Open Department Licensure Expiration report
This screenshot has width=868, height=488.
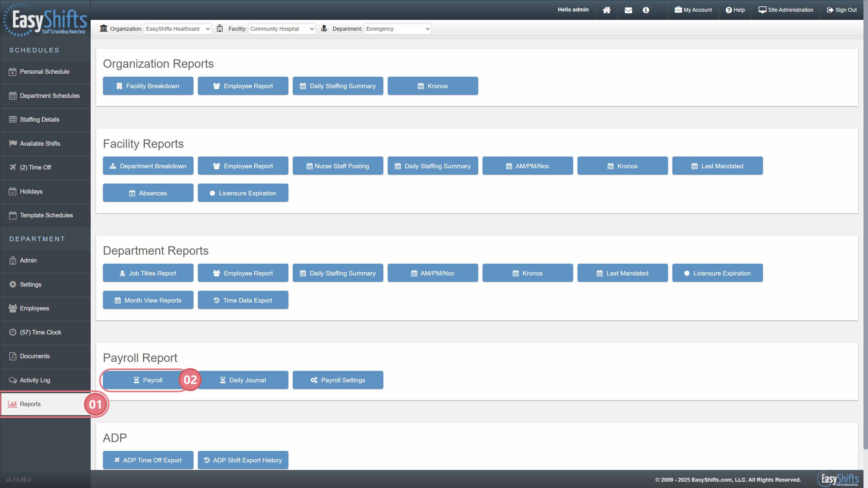(717, 273)
